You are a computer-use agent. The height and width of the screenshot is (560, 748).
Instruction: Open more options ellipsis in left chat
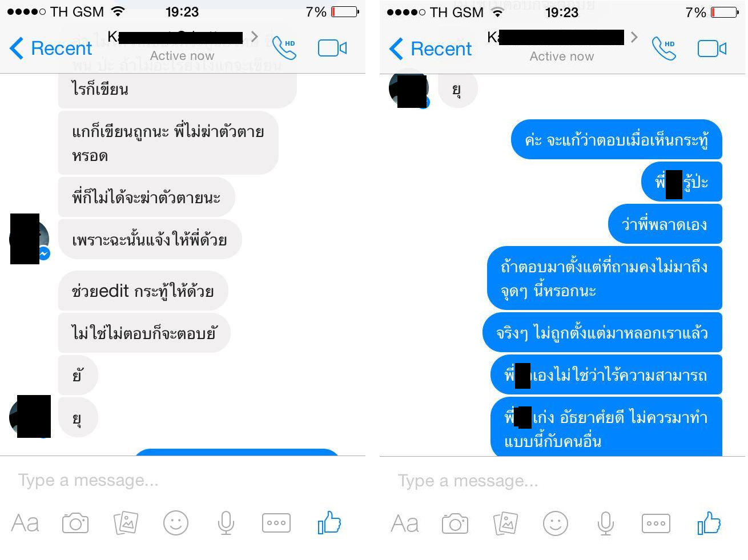(276, 523)
